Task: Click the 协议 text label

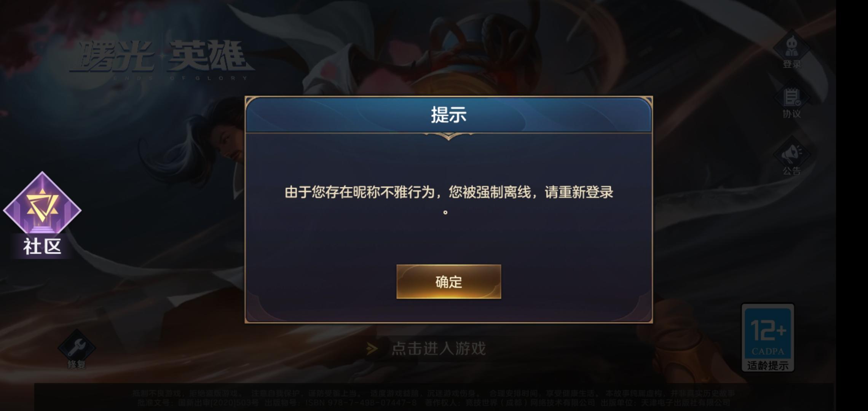Action: (x=792, y=114)
